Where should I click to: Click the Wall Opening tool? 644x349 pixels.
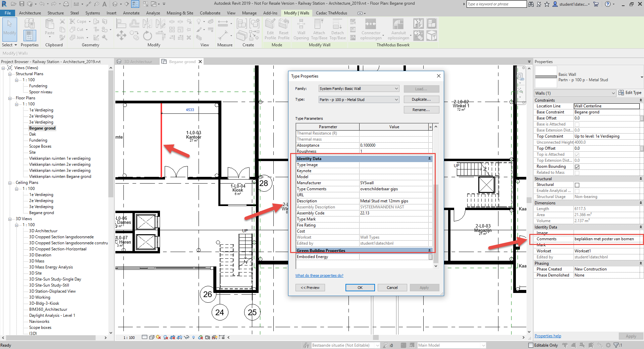tap(301, 30)
